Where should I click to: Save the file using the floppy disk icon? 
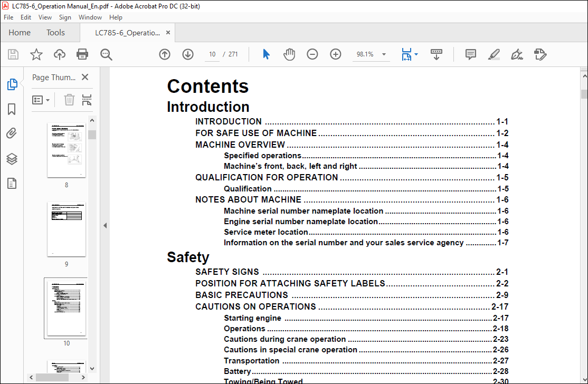click(13, 54)
